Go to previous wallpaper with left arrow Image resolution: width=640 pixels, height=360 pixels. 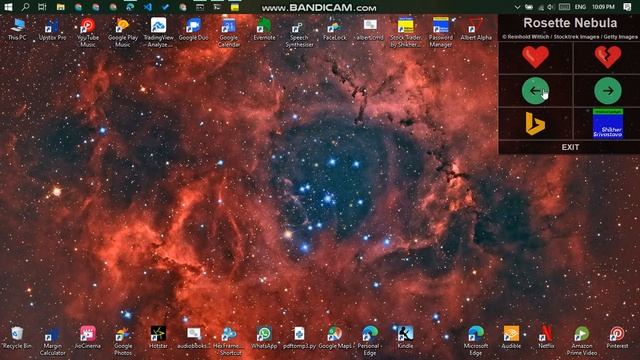pos(535,91)
